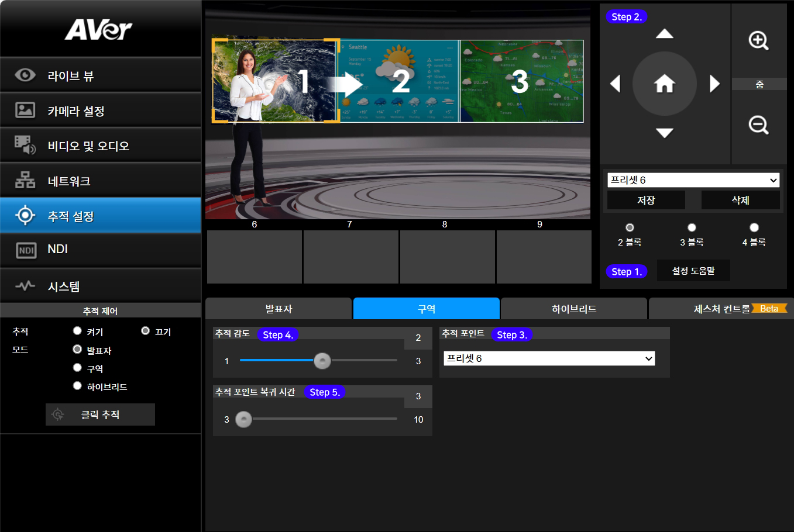The width and height of the screenshot is (794, 532).
Task: Switch to the 발표자 tab
Action: 279,309
